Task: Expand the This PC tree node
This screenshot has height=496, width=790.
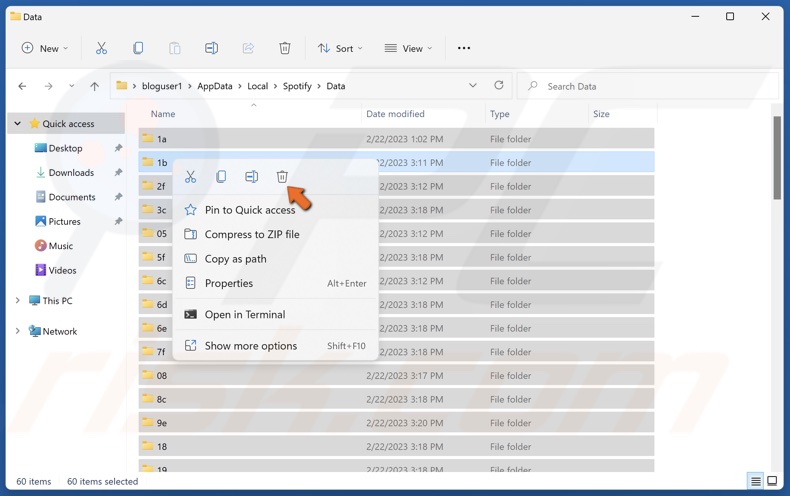Action: 18,300
